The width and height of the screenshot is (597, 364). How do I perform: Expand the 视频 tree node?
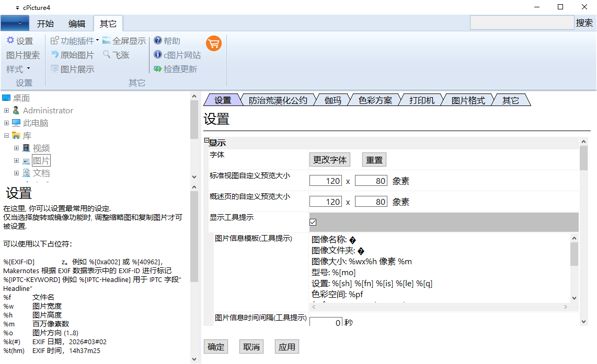click(16, 148)
